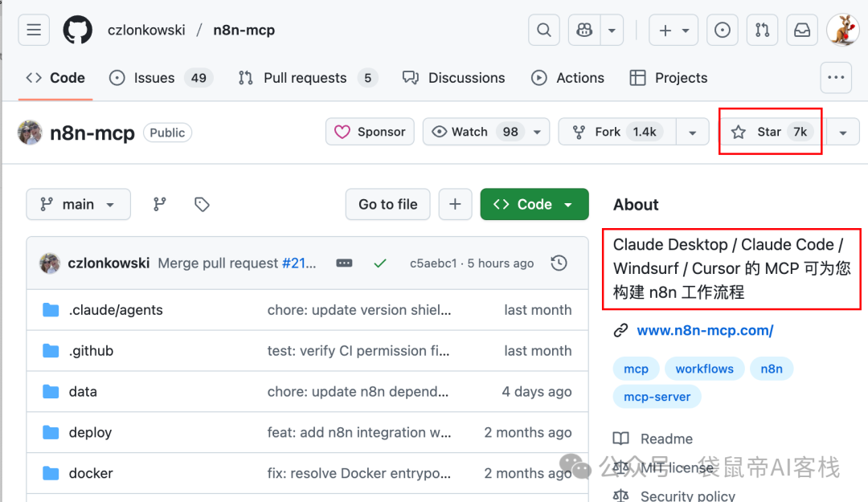Open the green Code dropdown button
Viewport: 868px width, 502px height.
click(534, 204)
